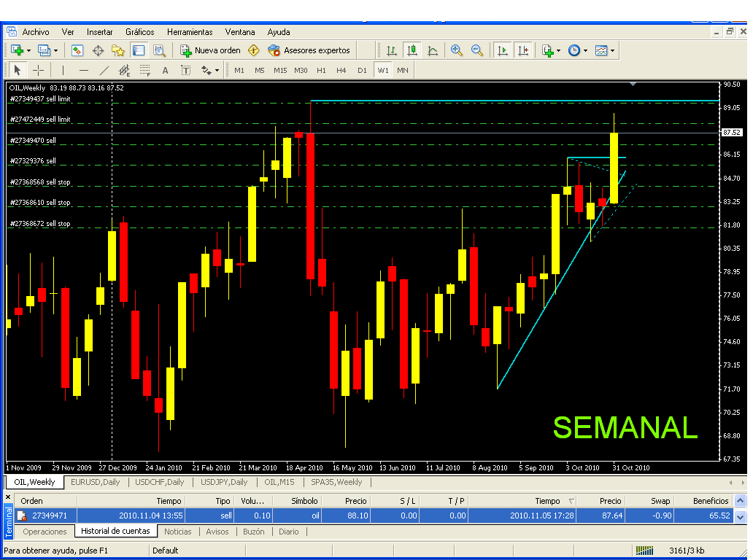The width and height of the screenshot is (753, 560).
Task: Toggle the Chart Shift icon
Action: (523, 50)
